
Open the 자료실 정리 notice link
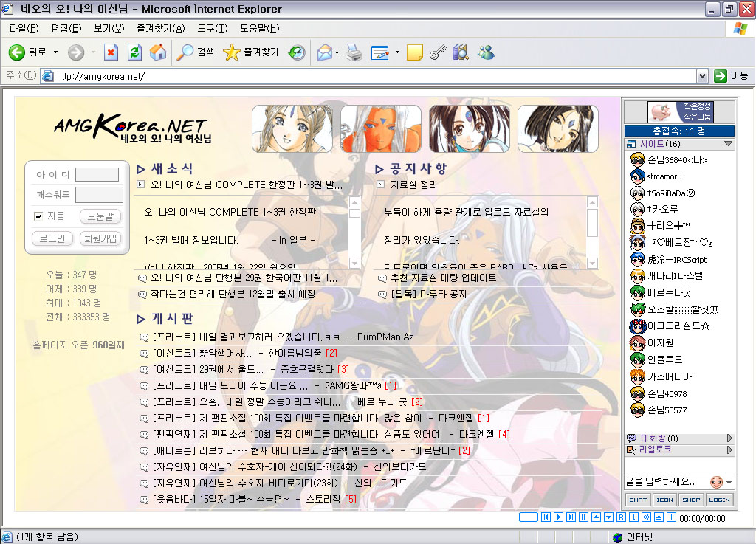click(x=413, y=185)
